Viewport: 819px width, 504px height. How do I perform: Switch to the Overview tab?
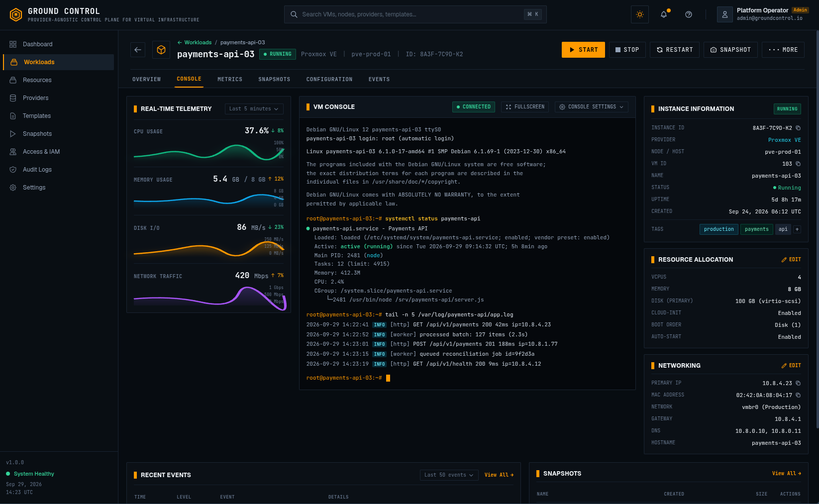click(147, 80)
